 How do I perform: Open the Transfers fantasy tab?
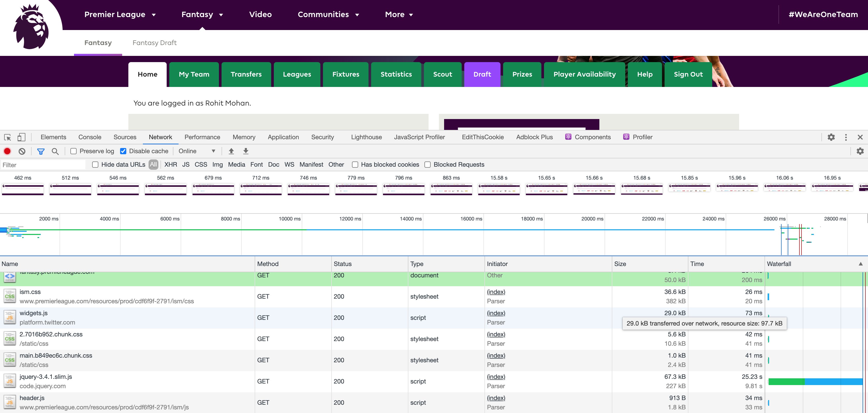246,75
